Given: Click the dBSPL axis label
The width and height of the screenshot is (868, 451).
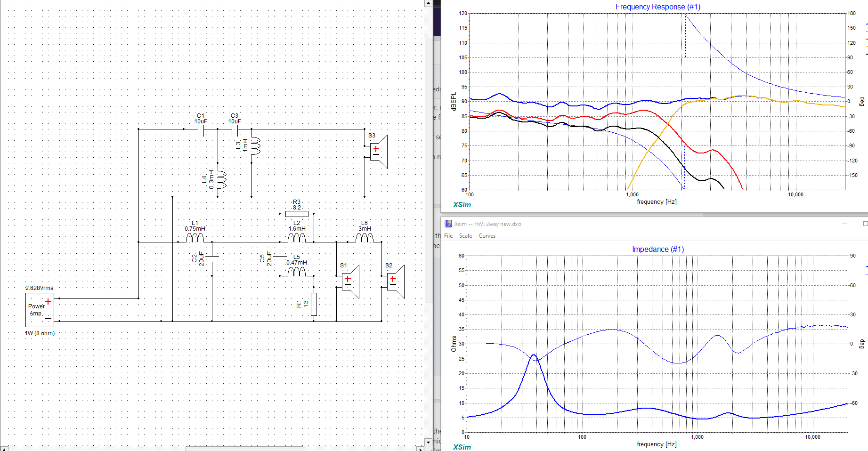Looking at the screenshot, I should pos(454,101).
